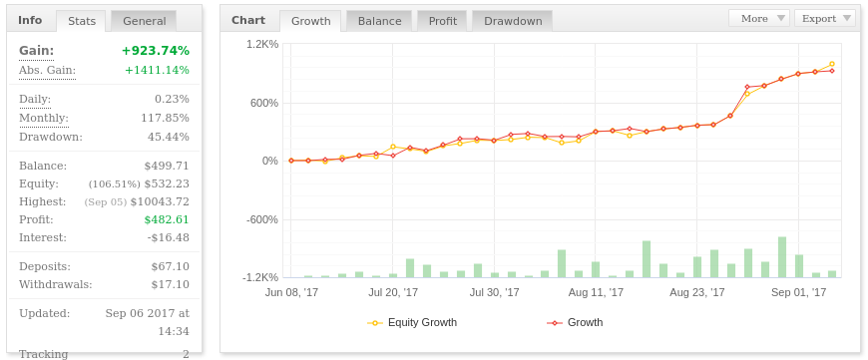
Task: Click the last red Growth data point
Action: coord(831,71)
